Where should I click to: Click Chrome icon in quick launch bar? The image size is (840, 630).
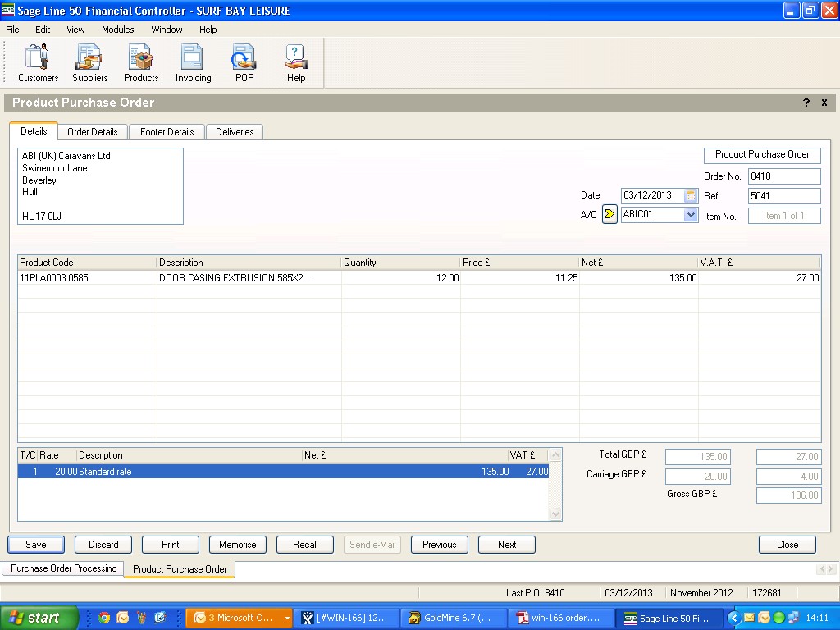click(104, 618)
